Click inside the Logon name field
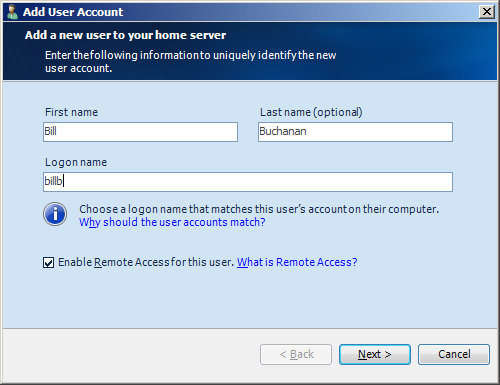This screenshot has width=500, height=385. (x=248, y=182)
